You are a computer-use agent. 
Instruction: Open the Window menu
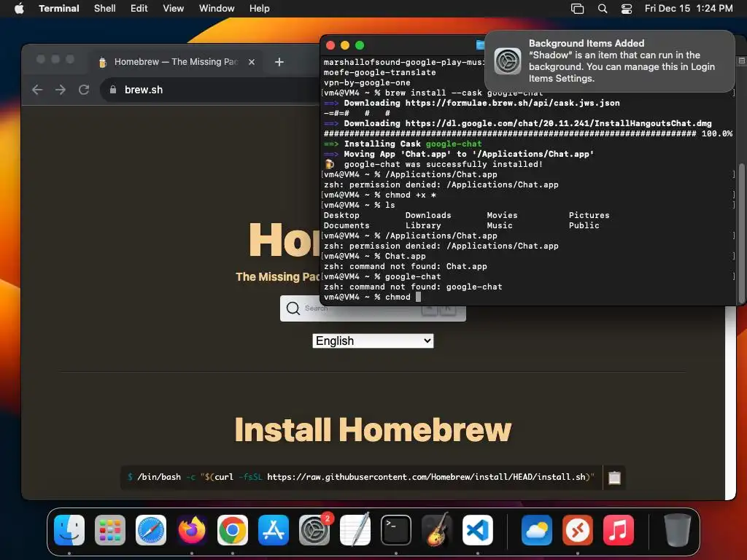tap(217, 8)
